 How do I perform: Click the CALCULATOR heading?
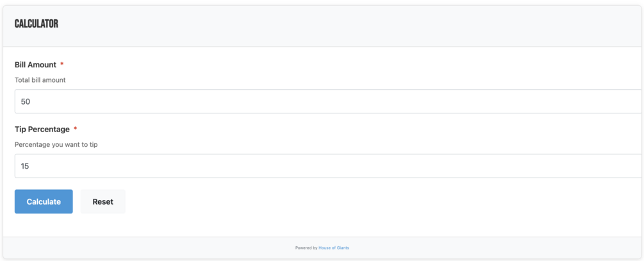pyautogui.click(x=37, y=24)
